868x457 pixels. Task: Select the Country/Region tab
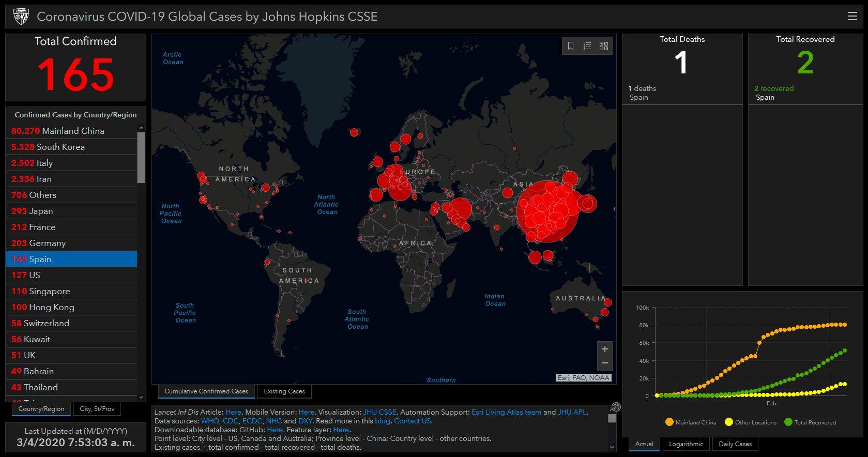click(41, 409)
